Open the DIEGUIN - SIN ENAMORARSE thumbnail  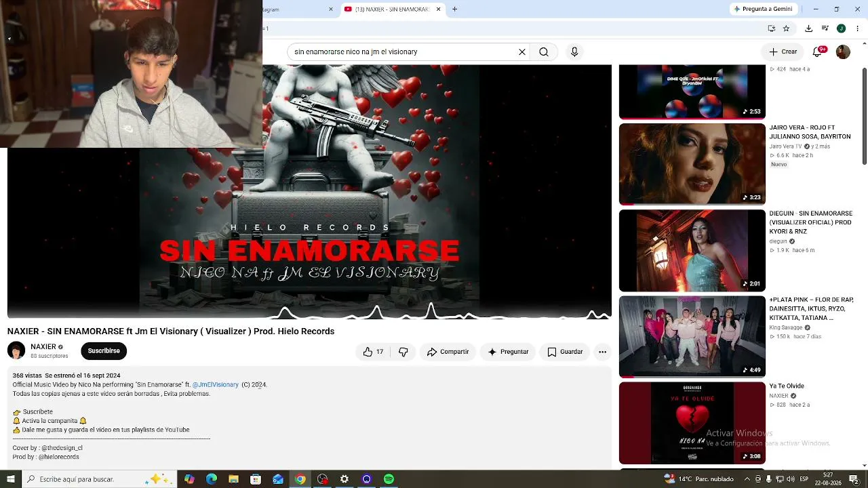(692, 250)
